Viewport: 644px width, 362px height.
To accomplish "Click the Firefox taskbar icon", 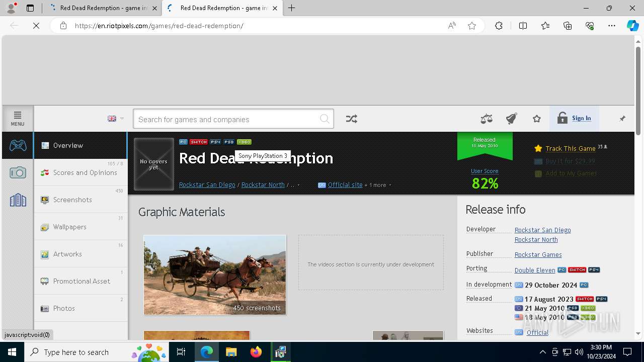I will tap(256, 352).
